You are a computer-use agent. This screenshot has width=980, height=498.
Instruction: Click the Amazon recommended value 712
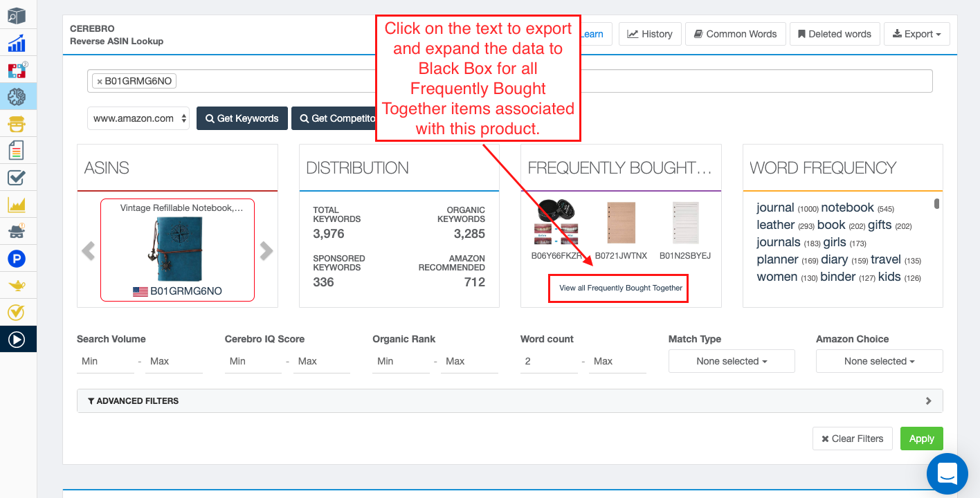[x=475, y=282]
